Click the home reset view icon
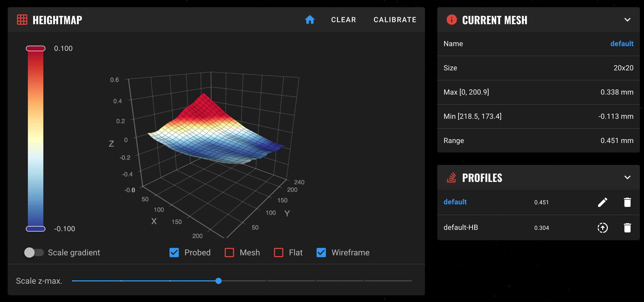The width and height of the screenshot is (644, 302). (310, 20)
